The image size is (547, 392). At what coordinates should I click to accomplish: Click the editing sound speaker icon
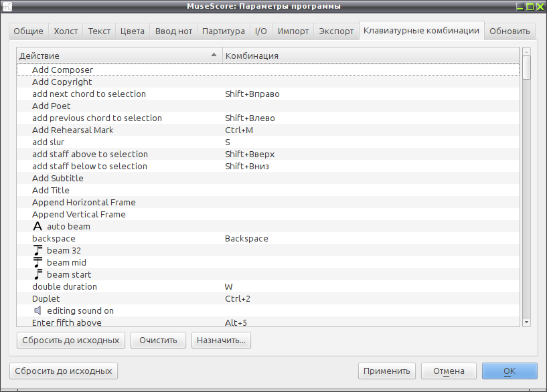(37, 310)
